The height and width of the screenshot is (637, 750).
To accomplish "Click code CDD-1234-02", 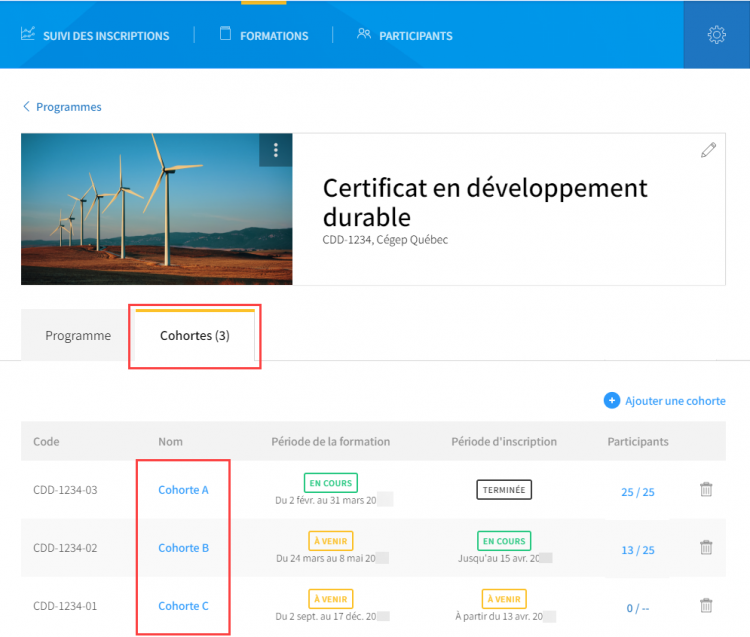I will [65, 548].
